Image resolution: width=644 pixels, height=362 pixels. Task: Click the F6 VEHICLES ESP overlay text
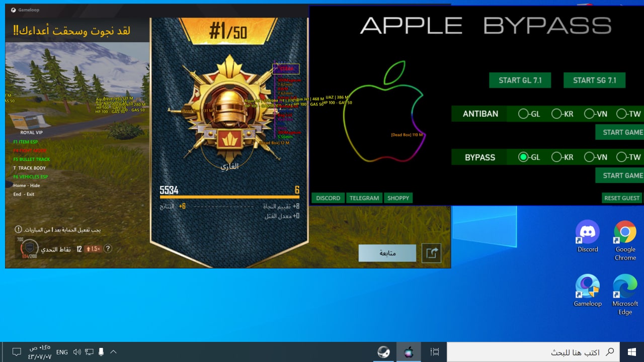(30, 176)
